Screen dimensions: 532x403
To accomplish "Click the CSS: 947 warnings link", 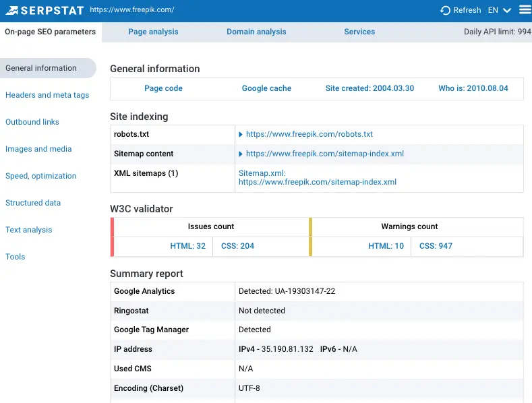I will (436, 246).
